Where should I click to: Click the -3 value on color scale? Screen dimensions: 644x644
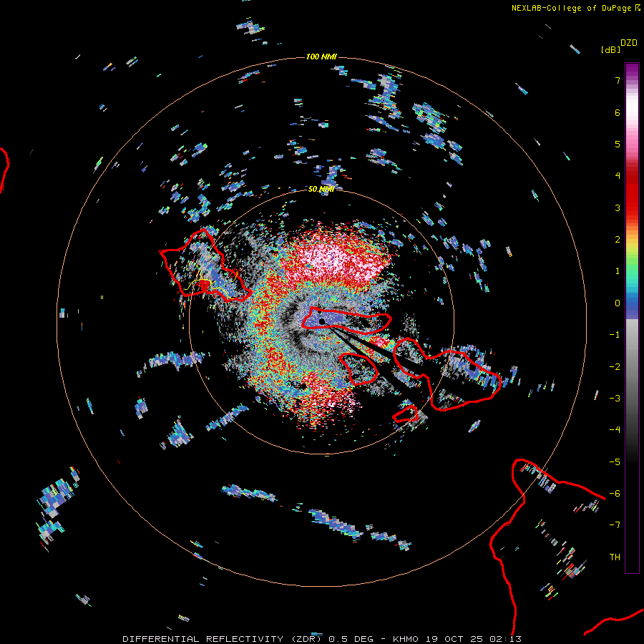(615, 399)
